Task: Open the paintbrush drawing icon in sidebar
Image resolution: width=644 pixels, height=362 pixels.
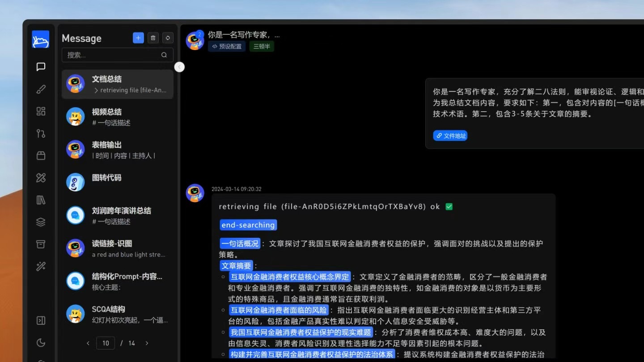Action: [x=41, y=89]
